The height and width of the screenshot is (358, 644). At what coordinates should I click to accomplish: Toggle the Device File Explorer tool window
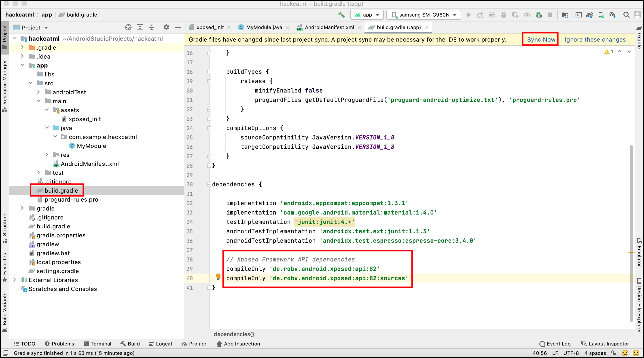639,305
